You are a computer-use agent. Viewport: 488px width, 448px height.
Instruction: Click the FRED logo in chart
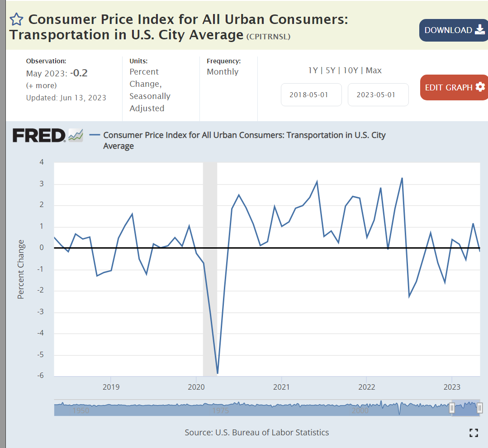39,135
